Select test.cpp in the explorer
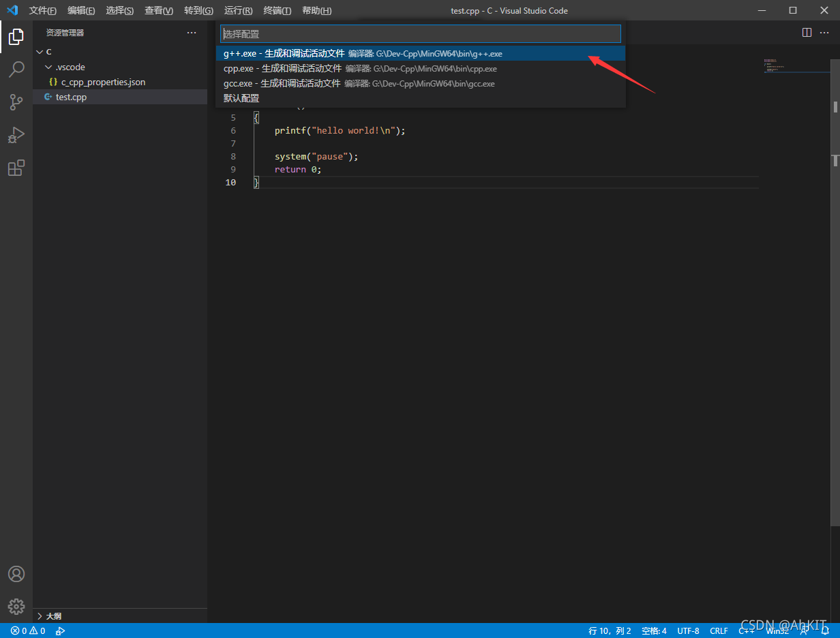 coord(120,97)
